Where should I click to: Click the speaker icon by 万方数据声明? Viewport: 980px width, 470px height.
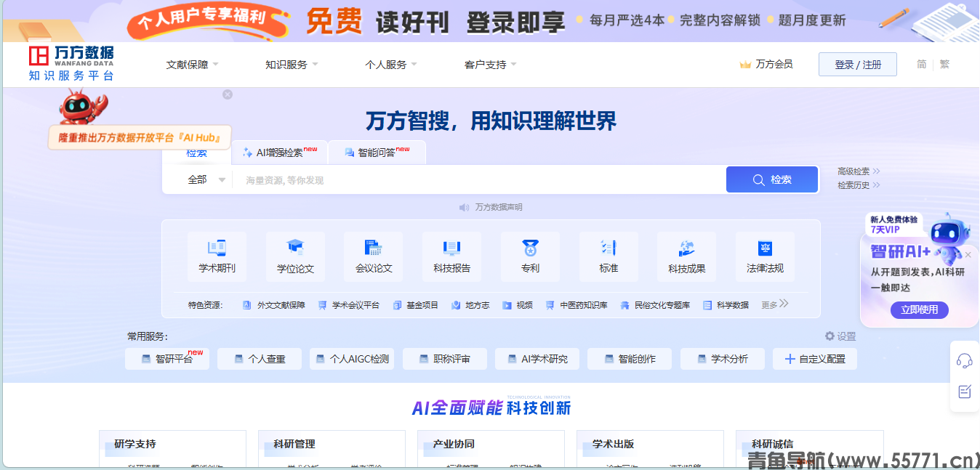(x=465, y=207)
